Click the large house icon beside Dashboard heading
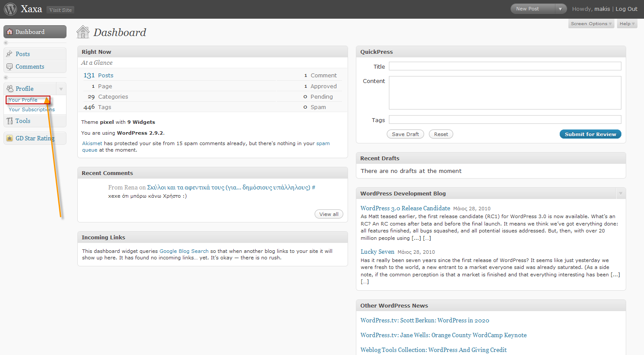Image resolution: width=644 pixels, height=355 pixels. pyautogui.click(x=83, y=32)
